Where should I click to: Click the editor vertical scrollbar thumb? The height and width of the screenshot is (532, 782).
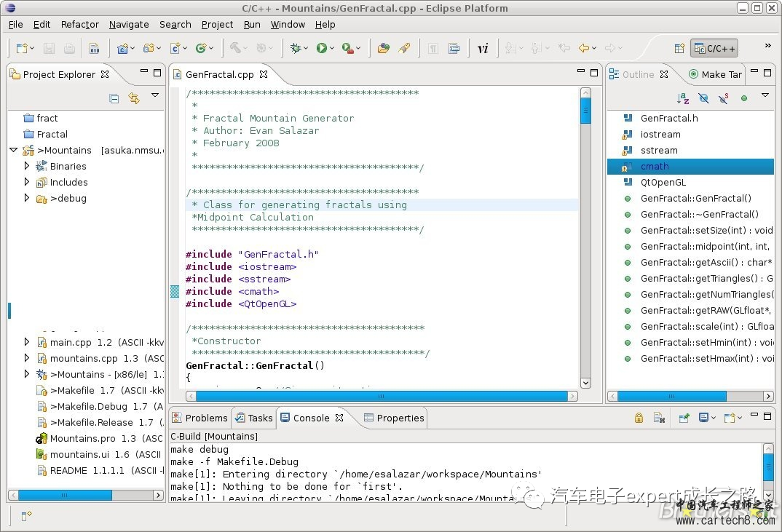pos(585,110)
